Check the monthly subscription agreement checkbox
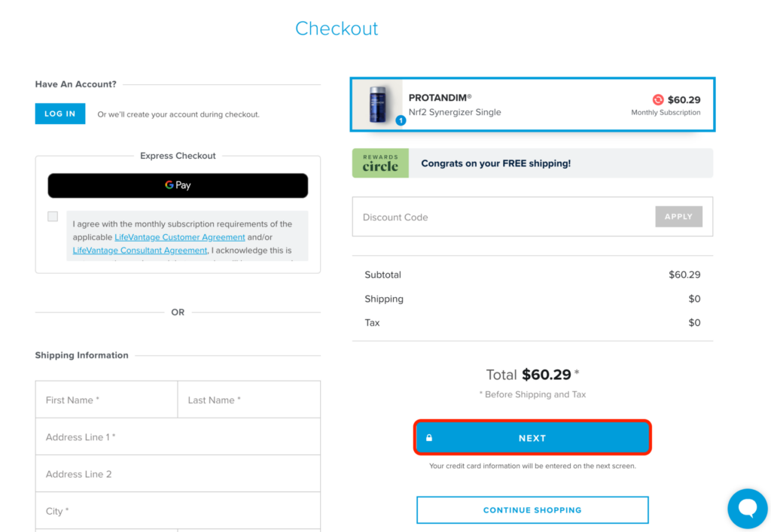 [53, 216]
